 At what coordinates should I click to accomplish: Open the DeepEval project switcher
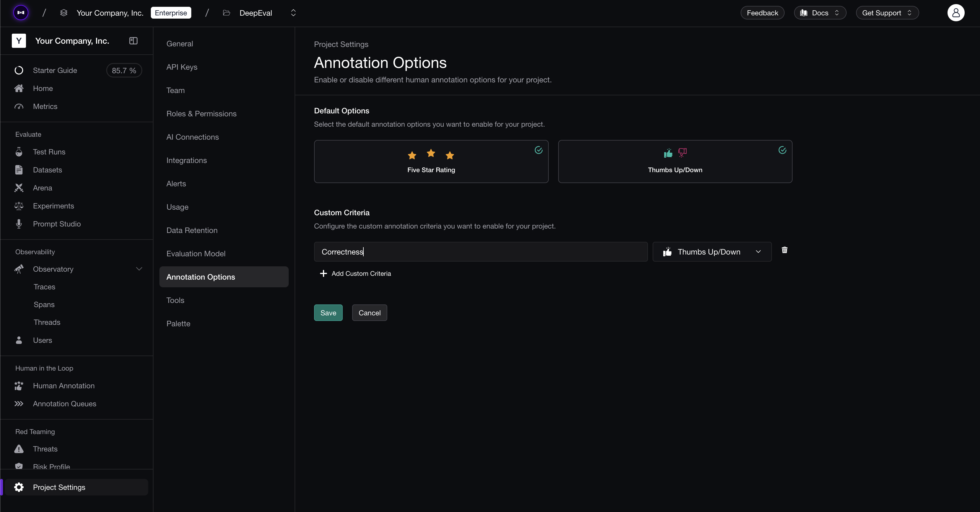point(293,13)
